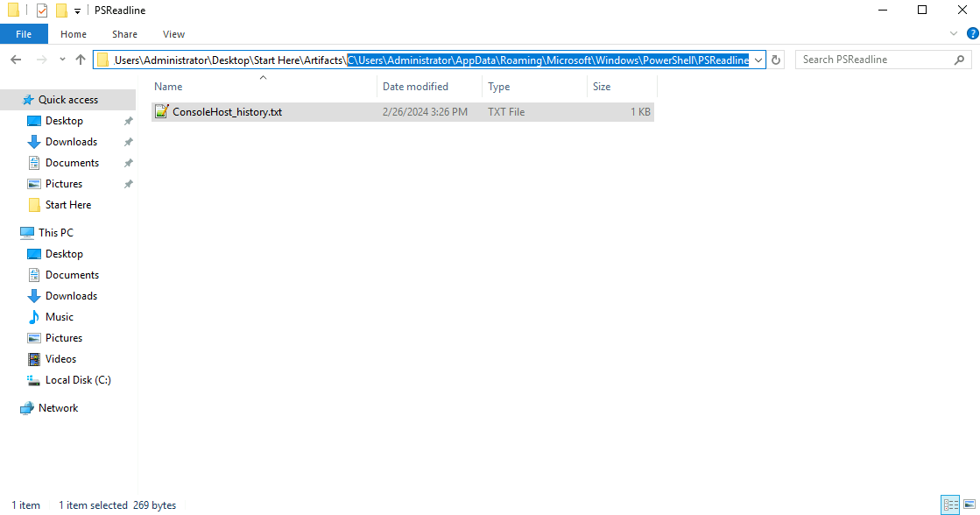Viewport: 980px width, 515px height.
Task: Click the Network icon in sidebar
Action: [x=27, y=408]
